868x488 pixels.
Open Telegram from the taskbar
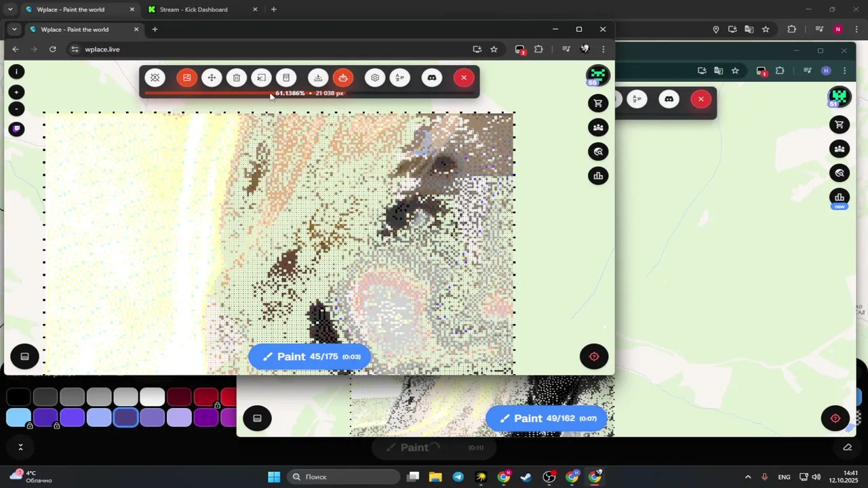pos(458,476)
